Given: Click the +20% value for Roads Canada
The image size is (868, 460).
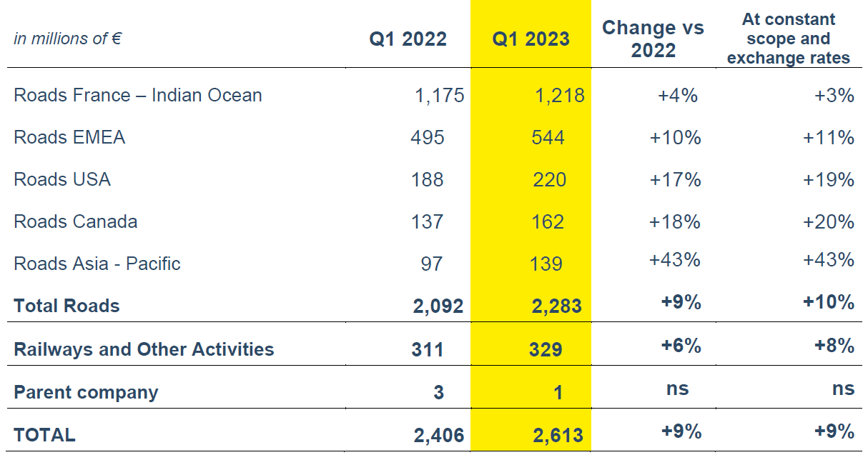Looking at the screenshot, I should [829, 221].
